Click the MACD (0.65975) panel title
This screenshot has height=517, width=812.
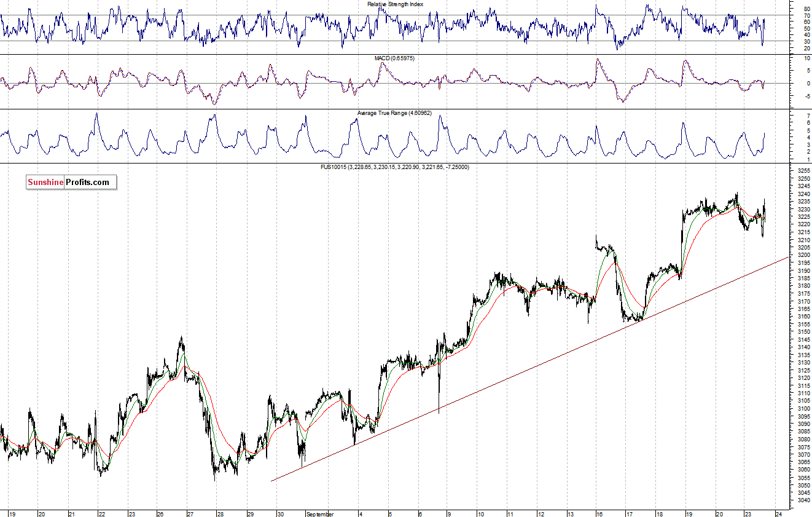[395, 58]
